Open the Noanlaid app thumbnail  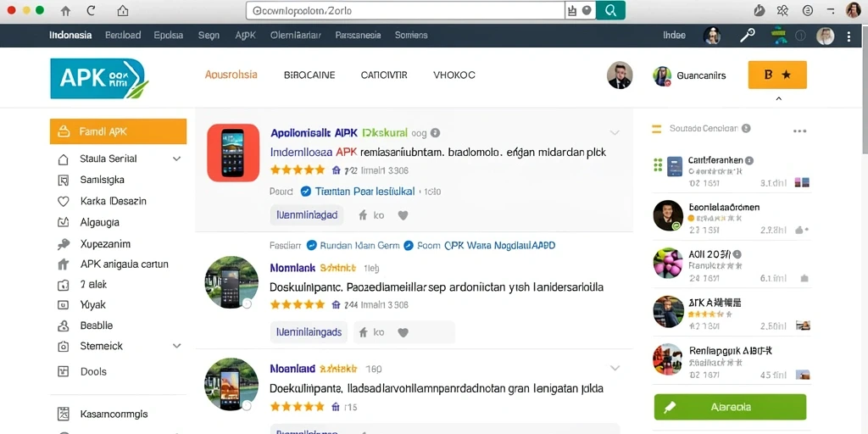click(x=231, y=384)
